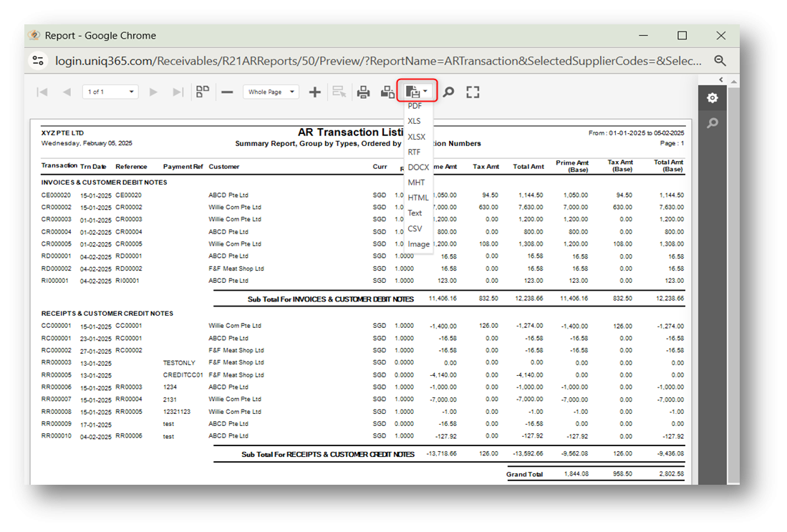
Task: Click the Customer column header
Action: tap(224, 167)
